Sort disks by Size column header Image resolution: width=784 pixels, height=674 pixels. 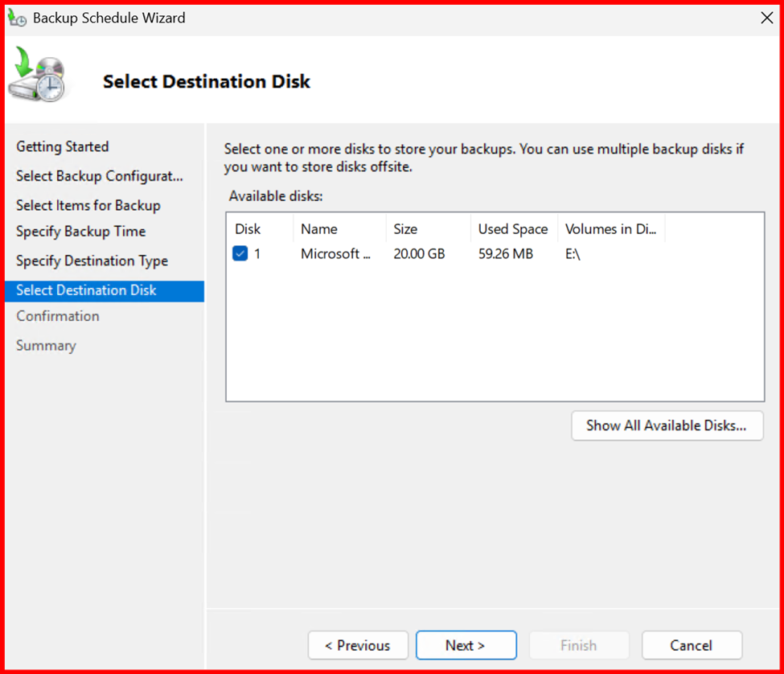click(x=405, y=229)
